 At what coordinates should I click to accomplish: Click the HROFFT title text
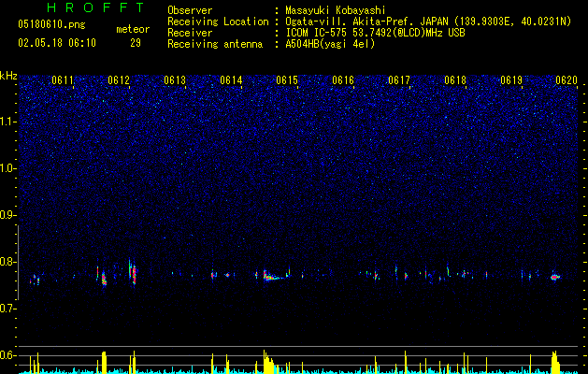[x=96, y=7]
